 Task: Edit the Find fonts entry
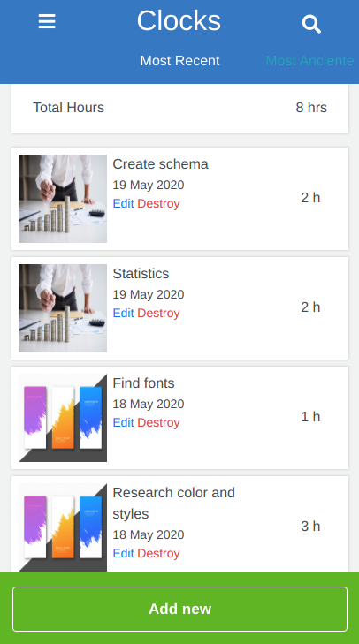click(124, 422)
